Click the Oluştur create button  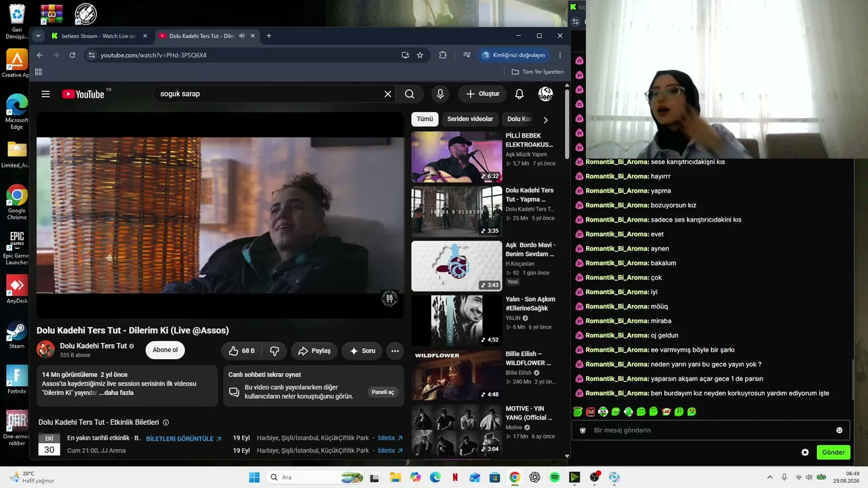tap(483, 94)
